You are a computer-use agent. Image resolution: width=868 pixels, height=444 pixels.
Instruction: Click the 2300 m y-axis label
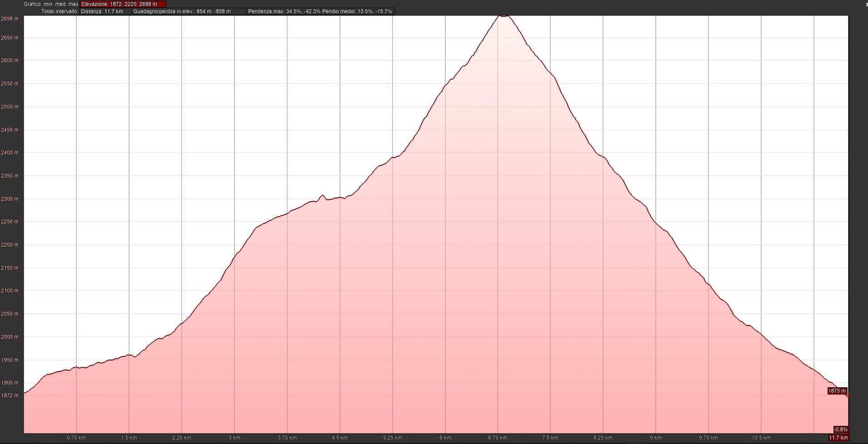10,199
